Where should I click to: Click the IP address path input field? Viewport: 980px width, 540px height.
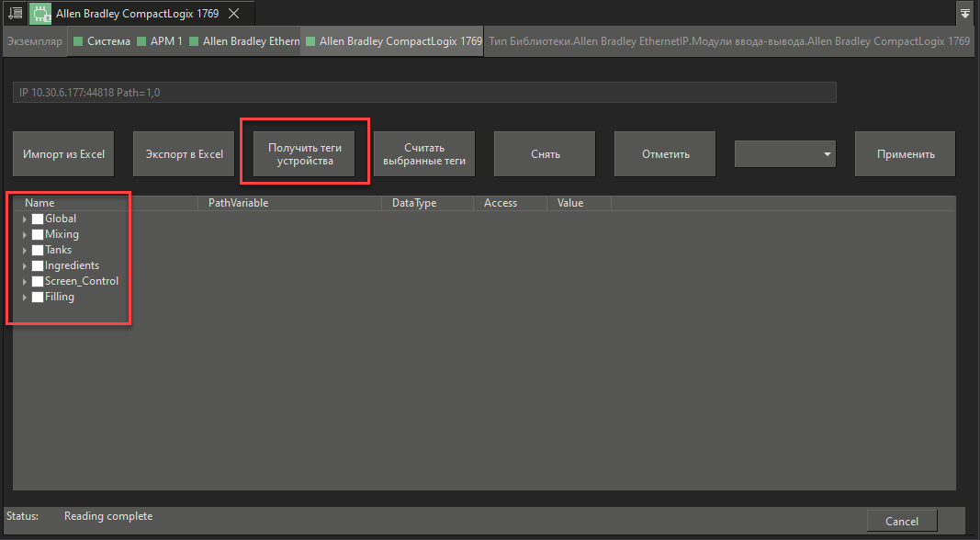point(424,93)
